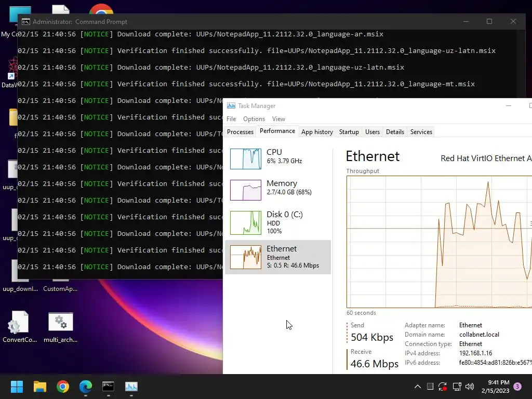
Task: Switch to Task Manager via taskbar icon
Action: tap(131, 387)
